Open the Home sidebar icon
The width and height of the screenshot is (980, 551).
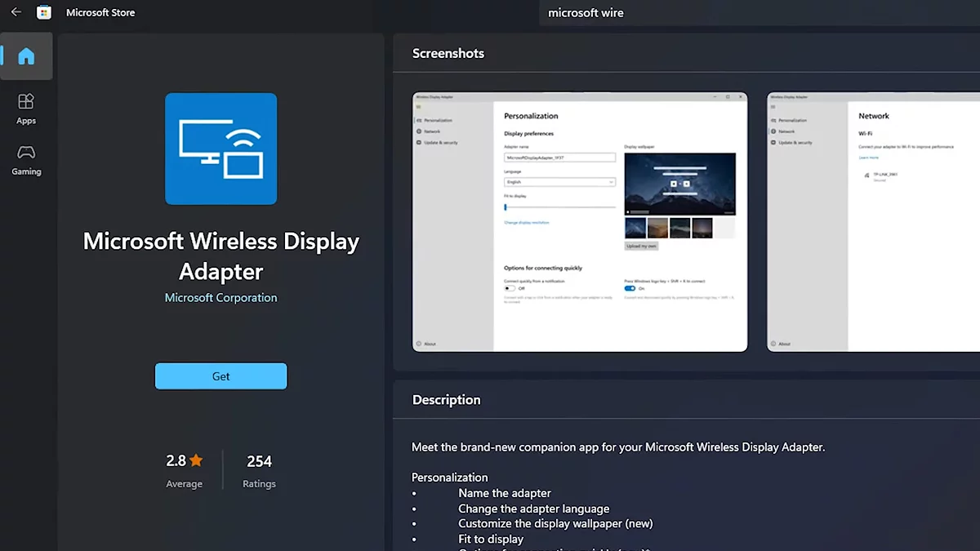pos(26,56)
